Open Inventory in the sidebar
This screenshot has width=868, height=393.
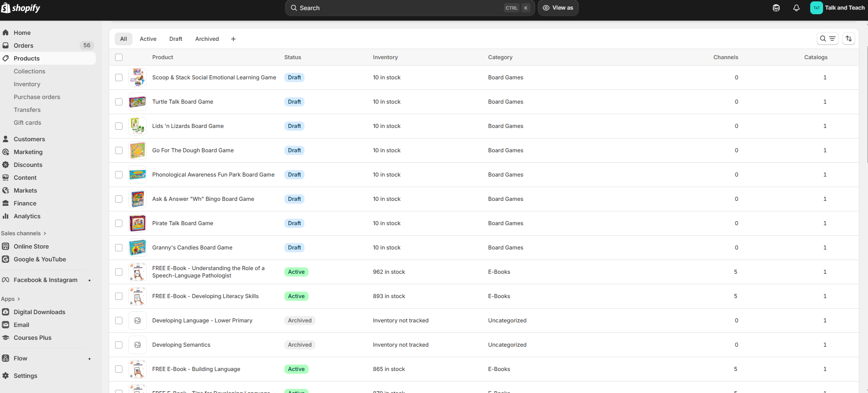coord(27,84)
